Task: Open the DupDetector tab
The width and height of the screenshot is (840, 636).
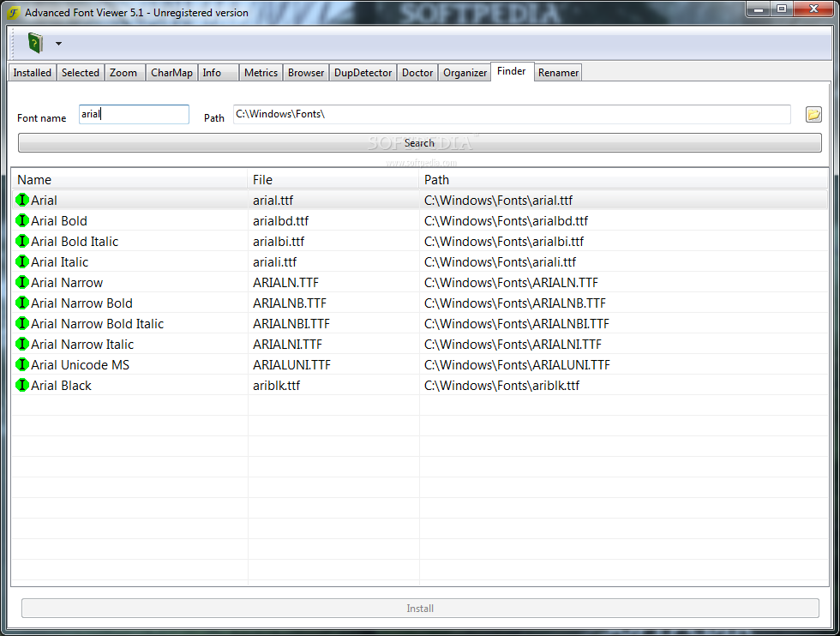Action: coord(363,72)
